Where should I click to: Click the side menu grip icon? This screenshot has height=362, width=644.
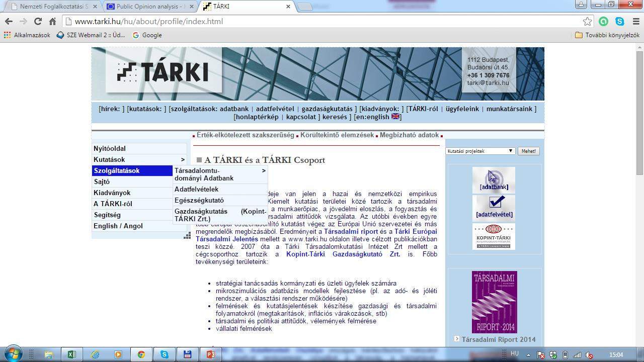click(187, 236)
